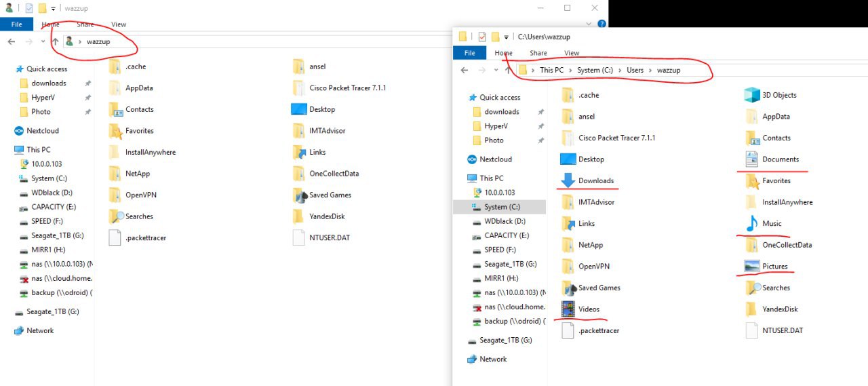Open Music folder in right window
The height and width of the screenshot is (386, 868).
coord(763,223)
